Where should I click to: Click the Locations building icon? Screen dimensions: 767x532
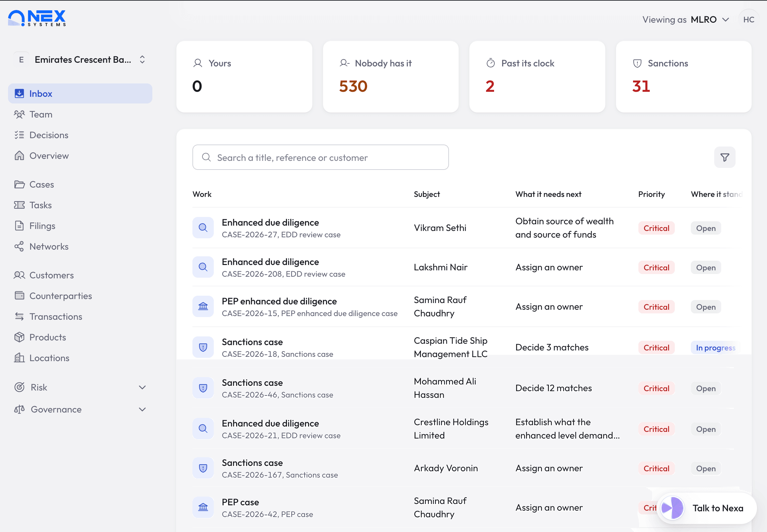pyautogui.click(x=19, y=358)
